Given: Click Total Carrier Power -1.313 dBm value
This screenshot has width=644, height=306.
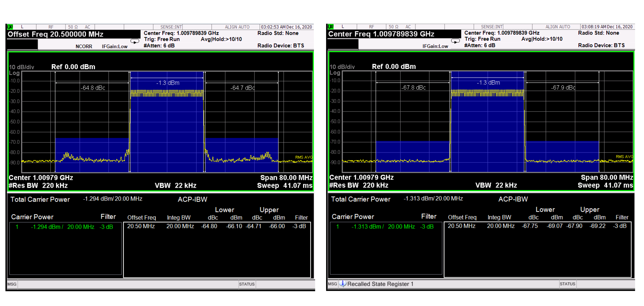Looking at the screenshot, I should point(433,199).
